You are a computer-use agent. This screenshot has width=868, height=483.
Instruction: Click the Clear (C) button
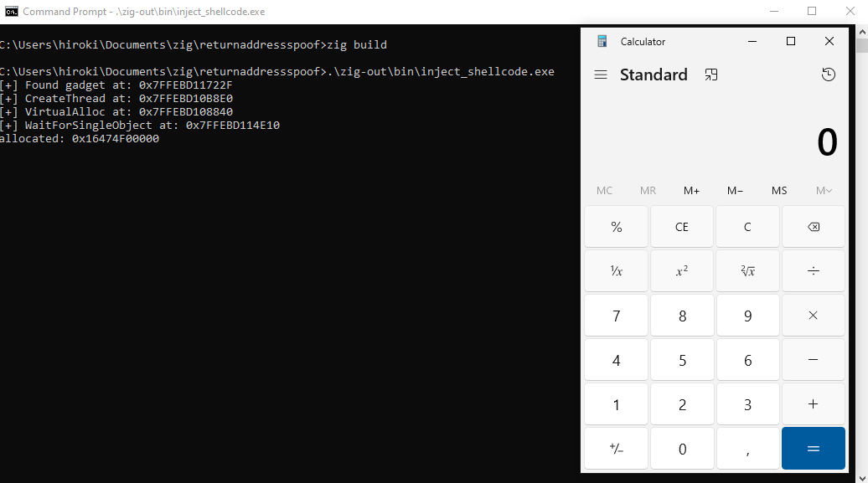click(747, 226)
